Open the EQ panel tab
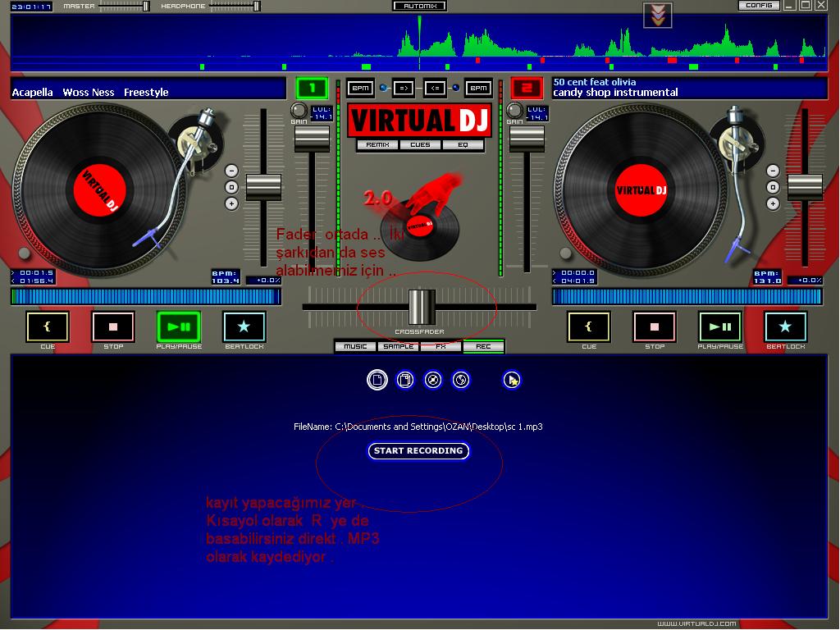The image size is (840, 630). tap(463, 144)
